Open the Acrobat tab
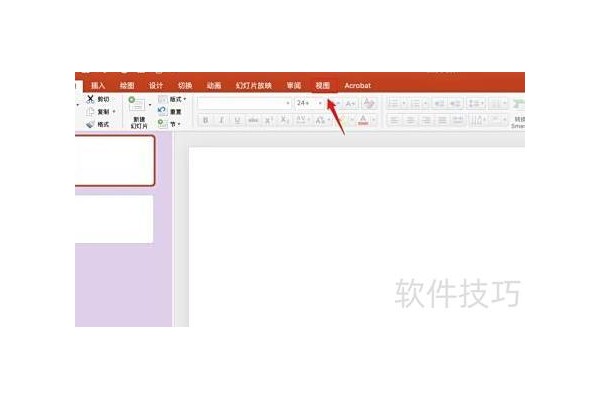This screenshot has height=400, width=600. [x=357, y=85]
